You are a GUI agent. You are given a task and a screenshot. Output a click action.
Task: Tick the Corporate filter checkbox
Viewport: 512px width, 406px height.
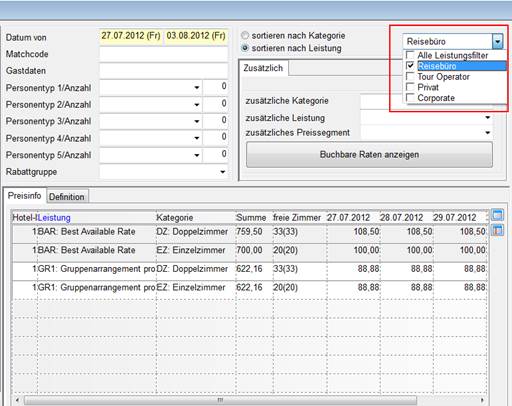(410, 98)
